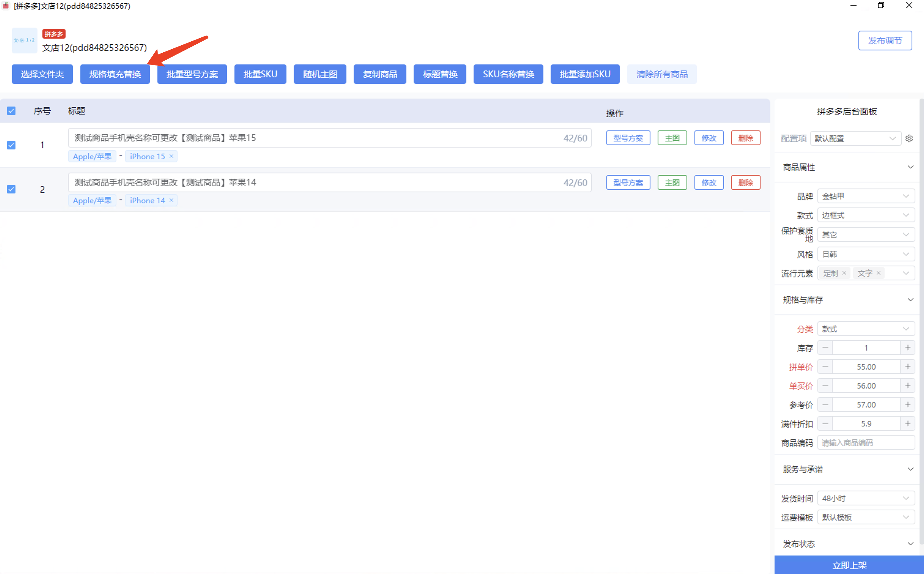Viewport: 924px width, 574px height.
Task: Open 批量型号方案 from the toolbar
Action: coord(192,74)
